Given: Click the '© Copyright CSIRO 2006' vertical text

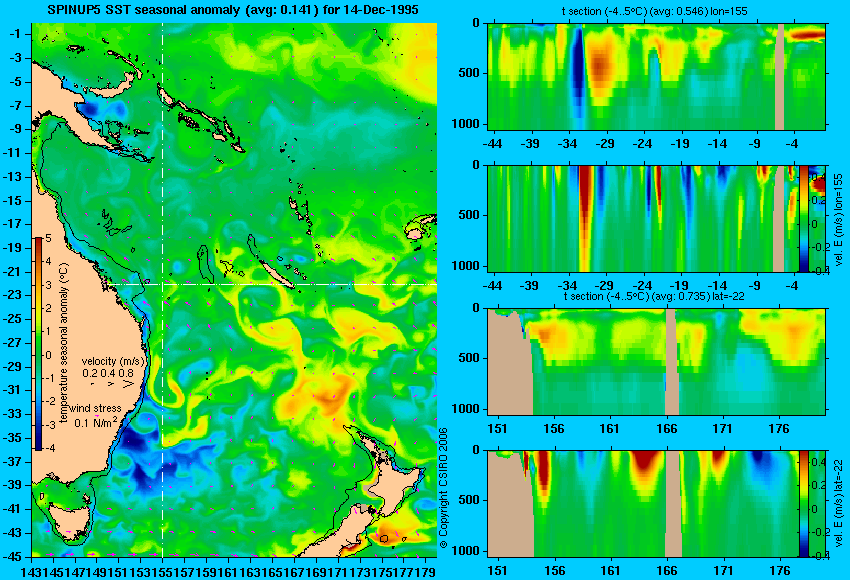Looking at the screenshot, I should point(443,487).
